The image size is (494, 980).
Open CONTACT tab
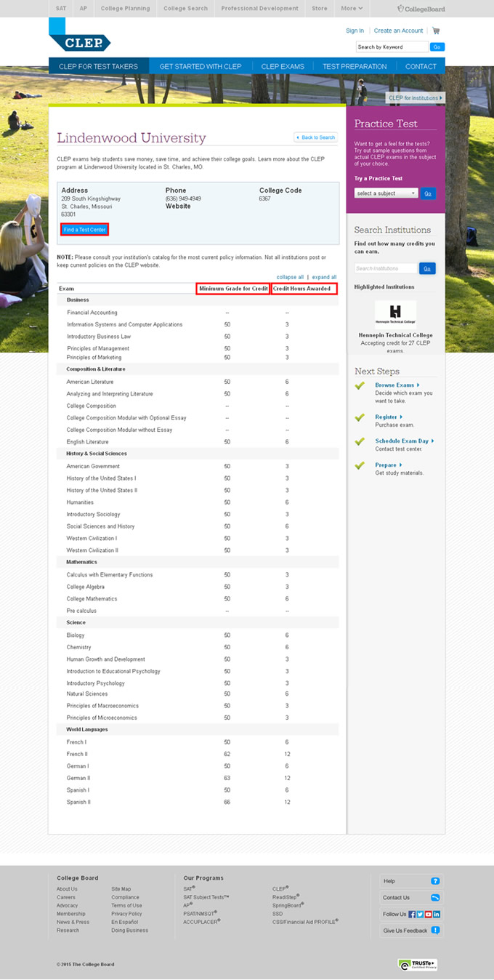(421, 66)
